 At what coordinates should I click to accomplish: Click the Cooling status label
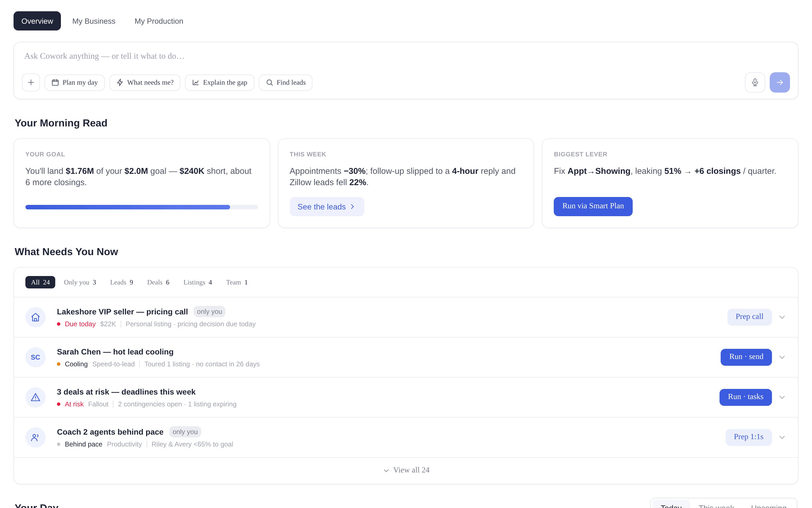tap(76, 364)
